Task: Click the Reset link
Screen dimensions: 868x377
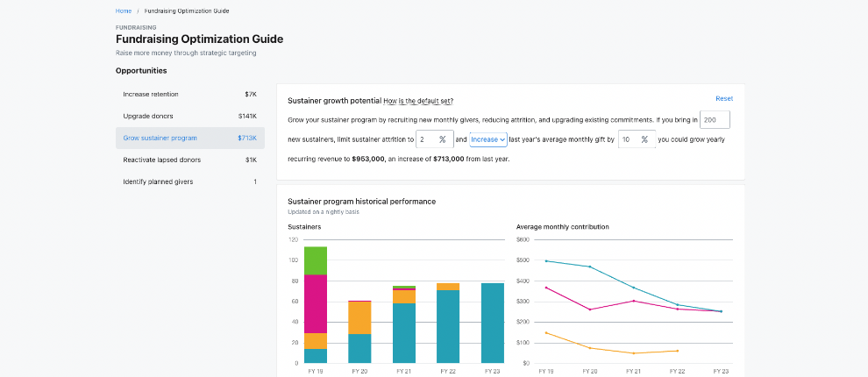Action: (x=724, y=99)
